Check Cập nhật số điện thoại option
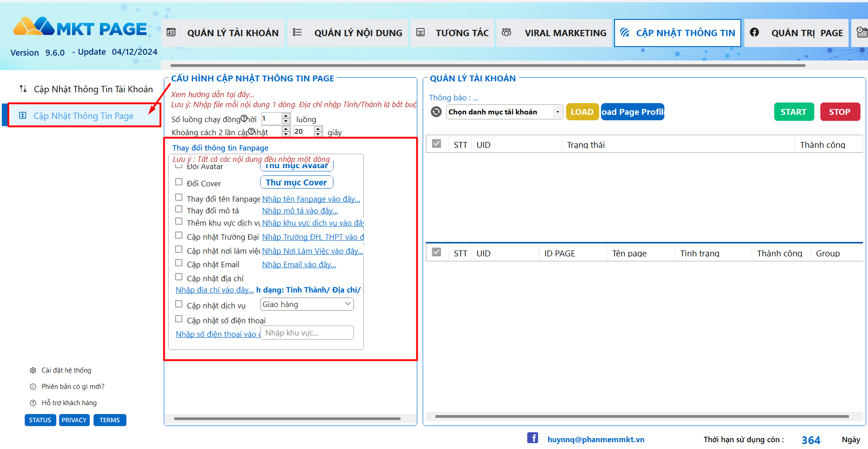The width and height of the screenshot is (868, 449). click(x=179, y=319)
